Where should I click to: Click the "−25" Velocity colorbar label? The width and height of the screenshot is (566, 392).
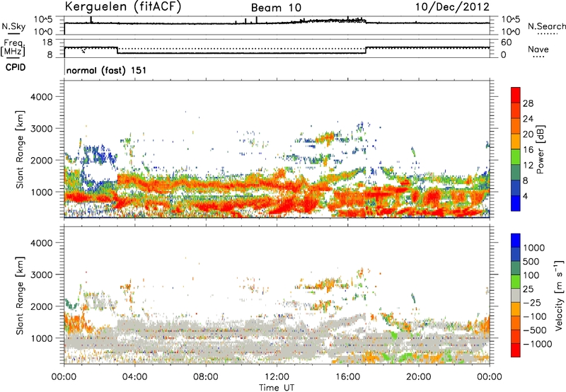pyautogui.click(x=532, y=303)
